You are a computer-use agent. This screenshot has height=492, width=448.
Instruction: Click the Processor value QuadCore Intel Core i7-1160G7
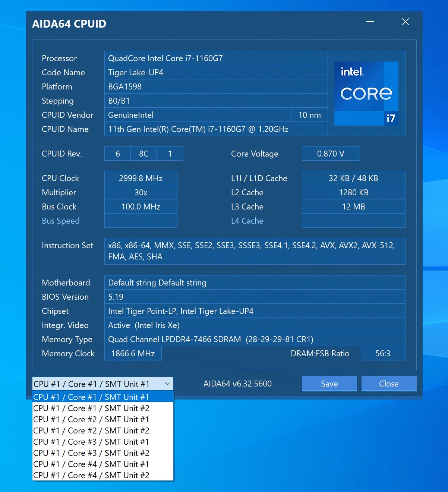[216, 58]
